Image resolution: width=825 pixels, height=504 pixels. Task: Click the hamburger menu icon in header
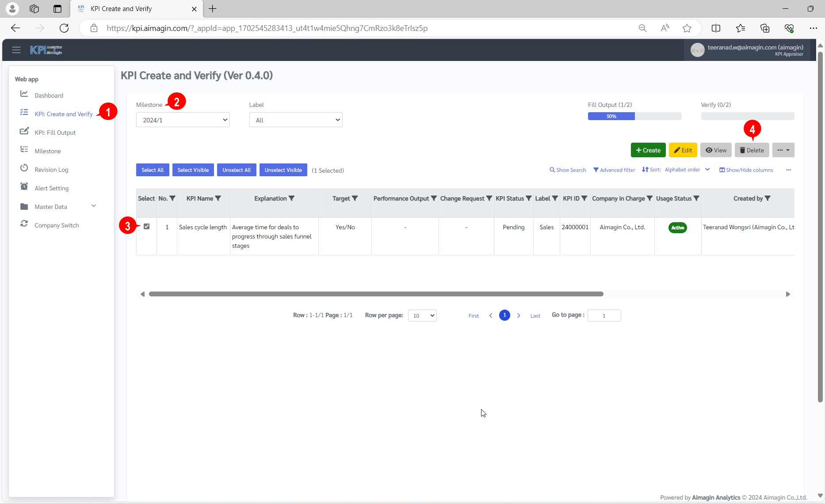(x=16, y=50)
